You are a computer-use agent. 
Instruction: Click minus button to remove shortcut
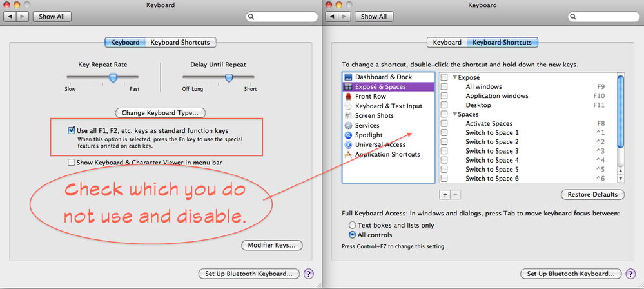click(x=456, y=194)
